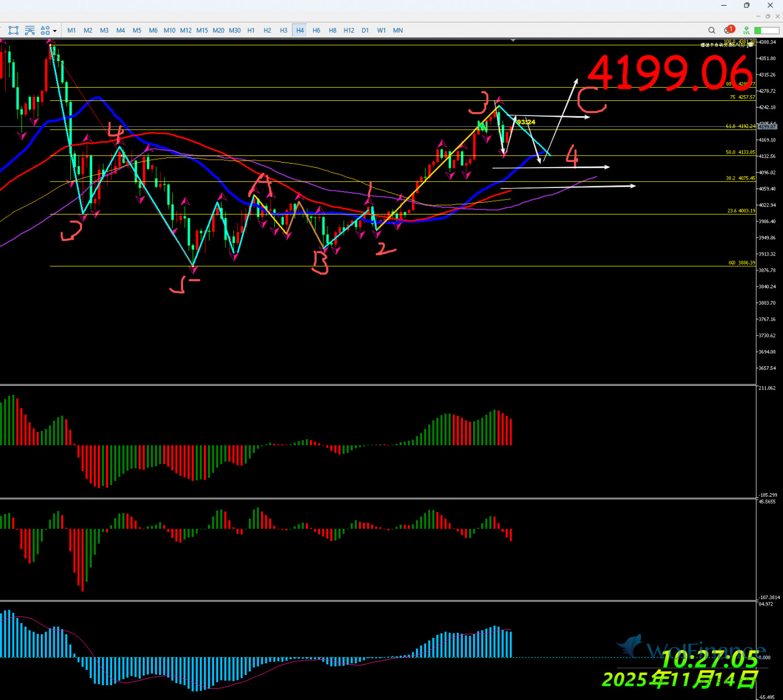Viewport: 783px width, 700px height.
Task: Select the rectangle drawing tool
Action: tap(14, 31)
